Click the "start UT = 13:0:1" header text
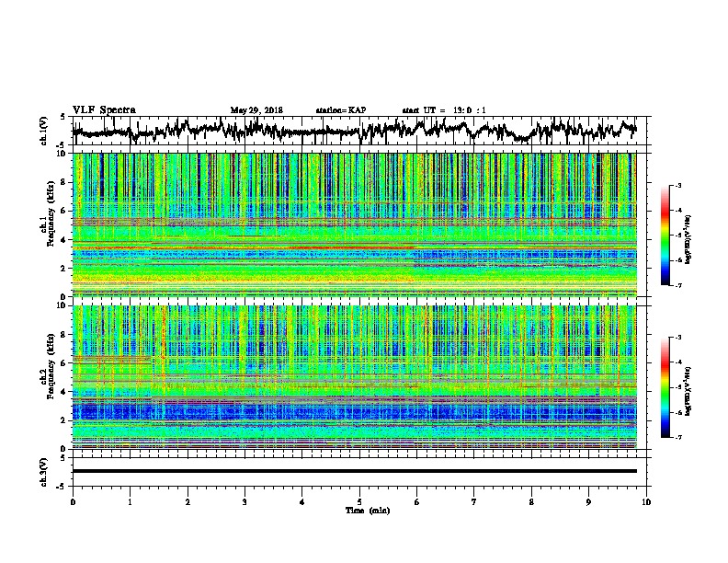Viewport: 728px width, 563px height. [x=444, y=110]
